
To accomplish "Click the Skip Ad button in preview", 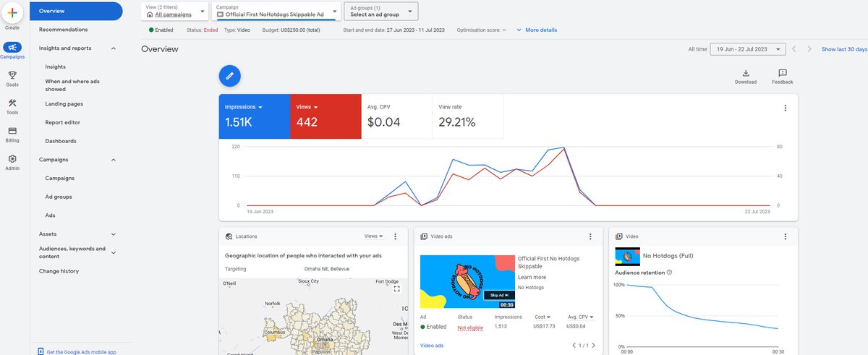I will pyautogui.click(x=499, y=295).
